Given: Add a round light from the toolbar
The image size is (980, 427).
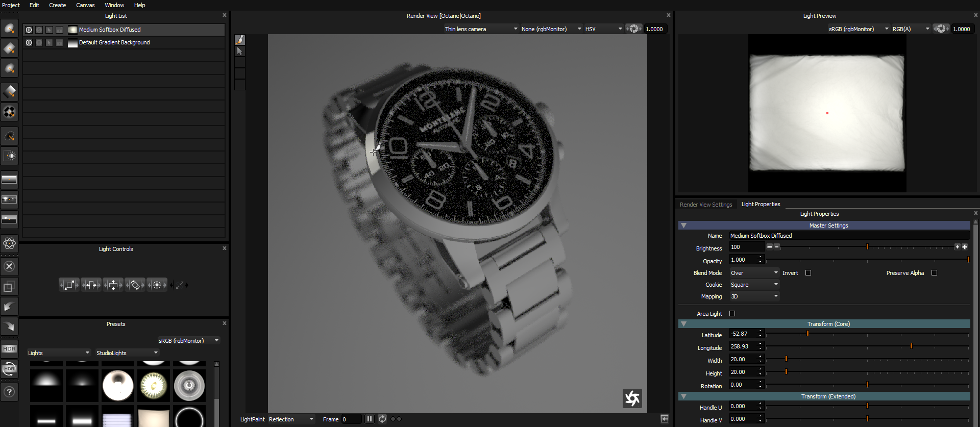Looking at the screenshot, I should 9,29.
